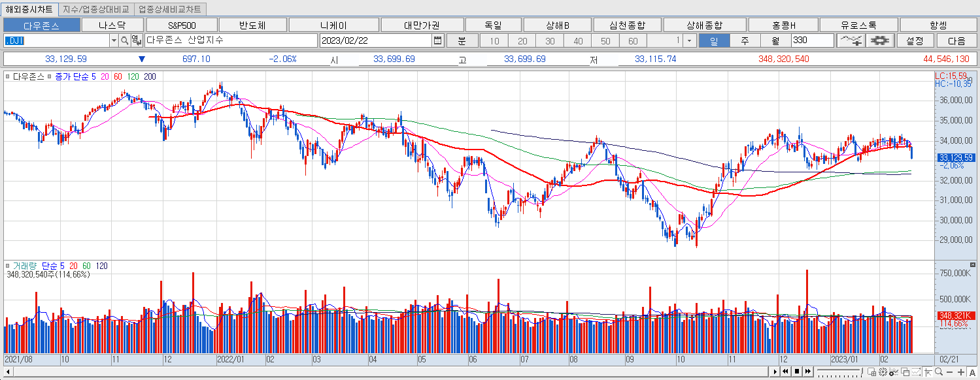
Task: Click the 나스닥 index button
Action: (x=112, y=24)
